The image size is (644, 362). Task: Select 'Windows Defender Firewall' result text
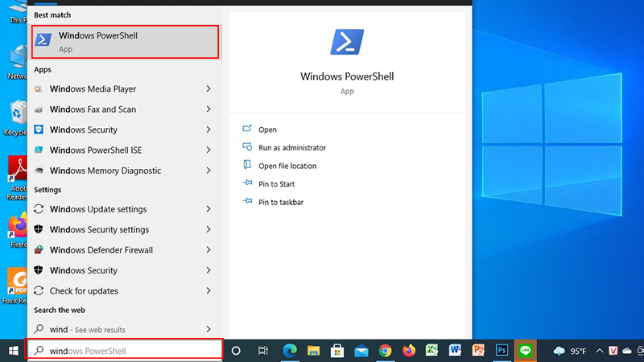(x=101, y=250)
